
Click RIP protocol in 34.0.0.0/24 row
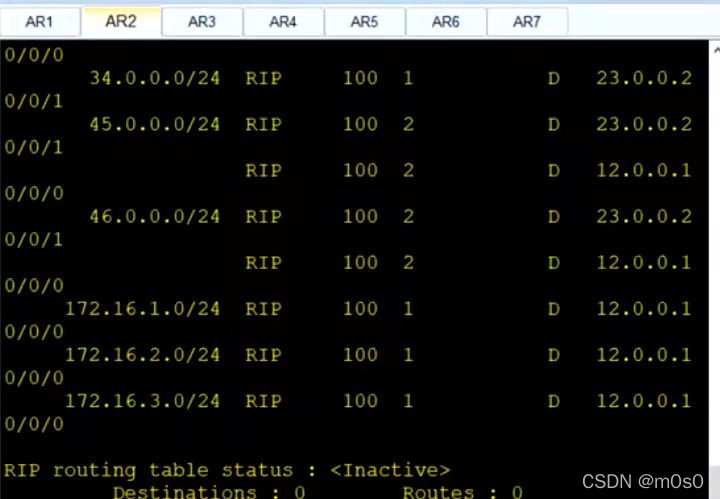(264, 78)
